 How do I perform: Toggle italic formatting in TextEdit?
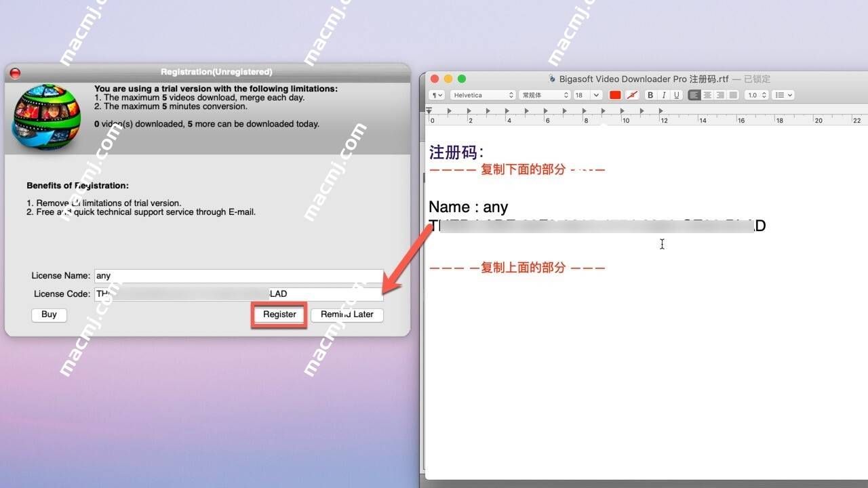[x=664, y=95]
